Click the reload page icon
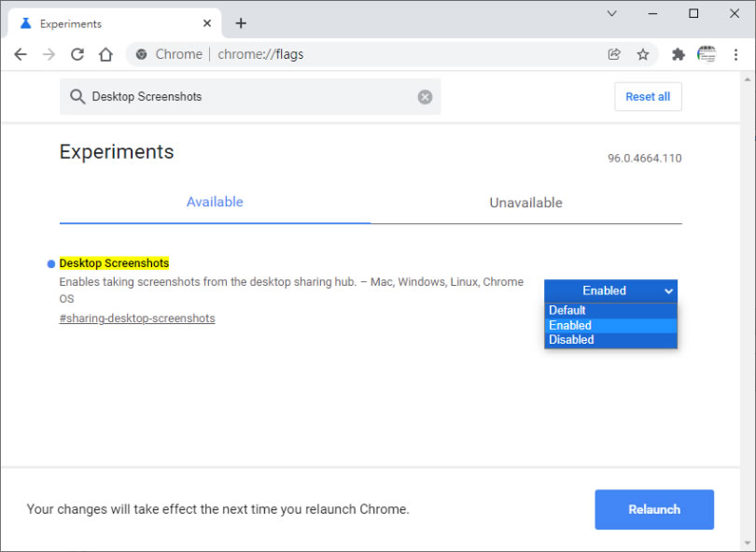This screenshot has height=552, width=756. point(77,54)
